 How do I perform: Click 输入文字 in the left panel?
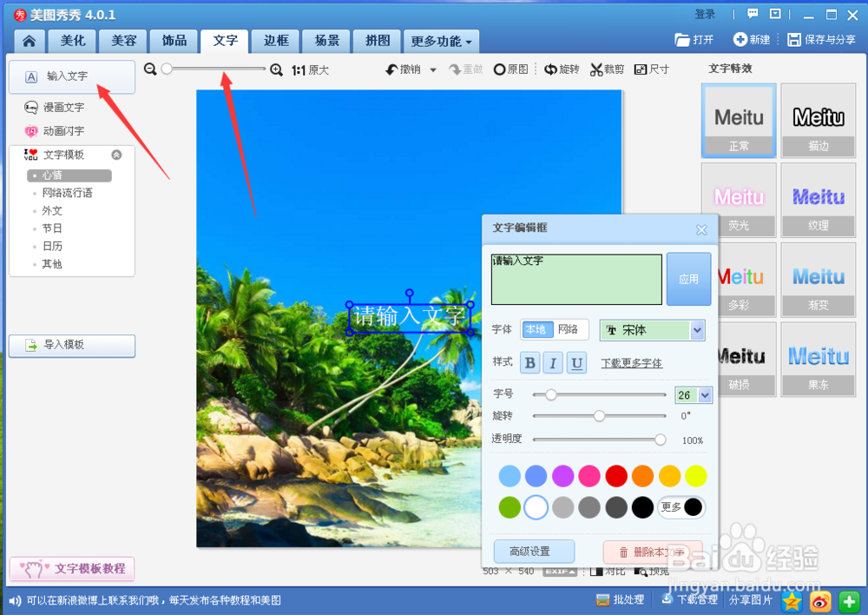tap(72, 76)
